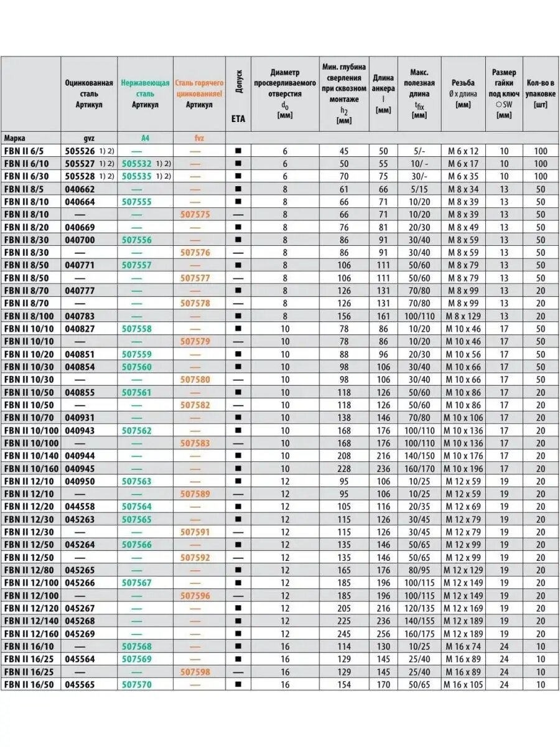The width and height of the screenshot is (560, 747).
Task: Select orange article 507596
Action: [195, 596]
